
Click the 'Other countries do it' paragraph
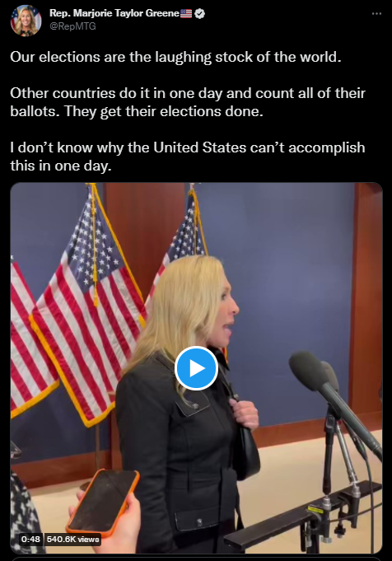click(x=188, y=102)
